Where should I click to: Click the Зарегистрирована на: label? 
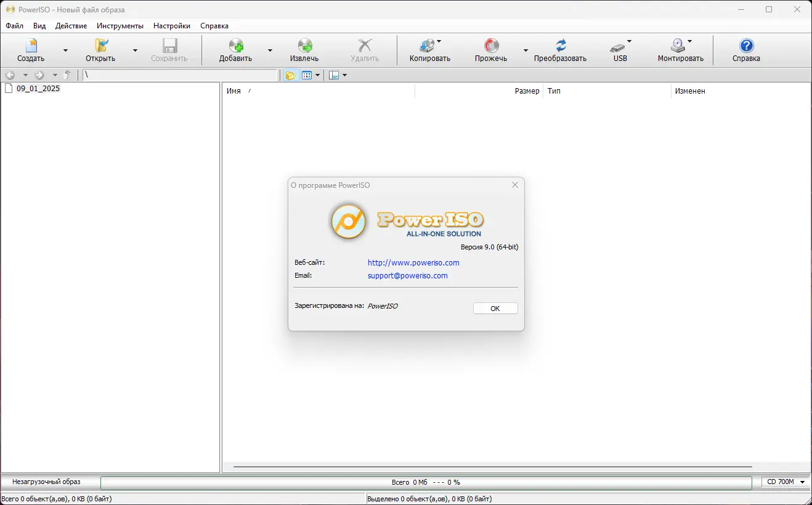click(329, 305)
